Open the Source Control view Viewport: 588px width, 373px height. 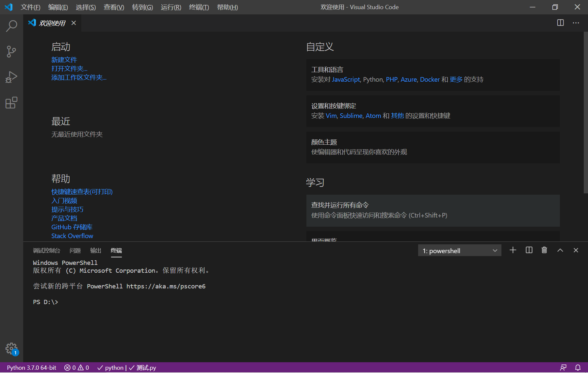[11, 51]
